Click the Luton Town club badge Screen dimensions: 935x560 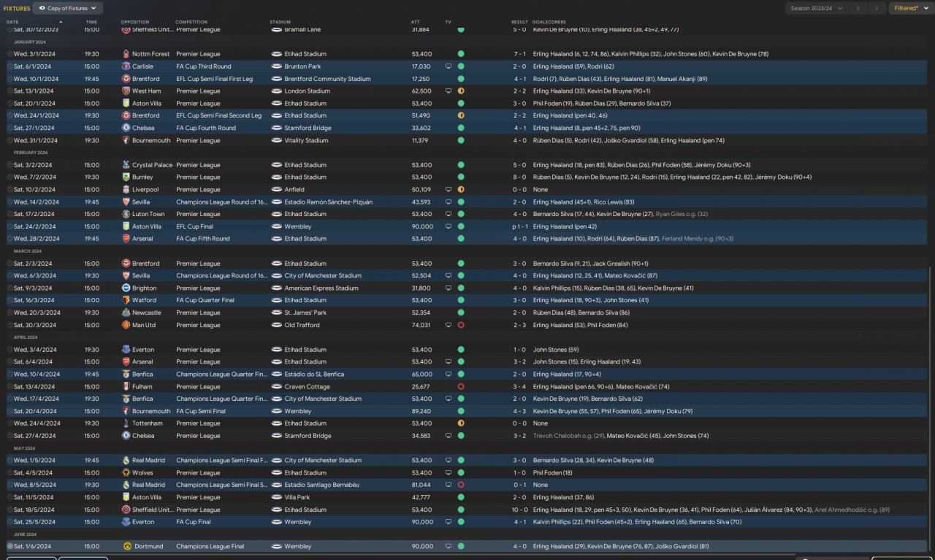(126, 214)
